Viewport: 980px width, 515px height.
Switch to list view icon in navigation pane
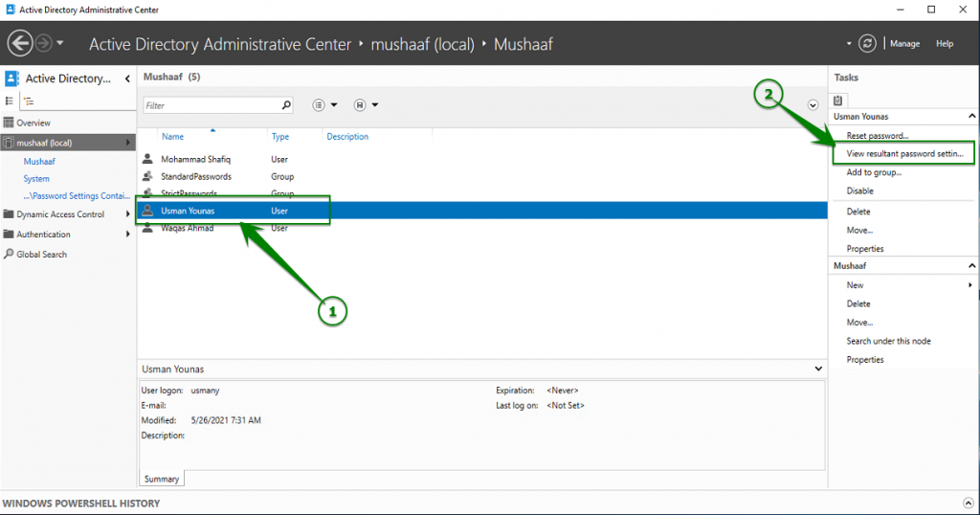click(x=10, y=101)
